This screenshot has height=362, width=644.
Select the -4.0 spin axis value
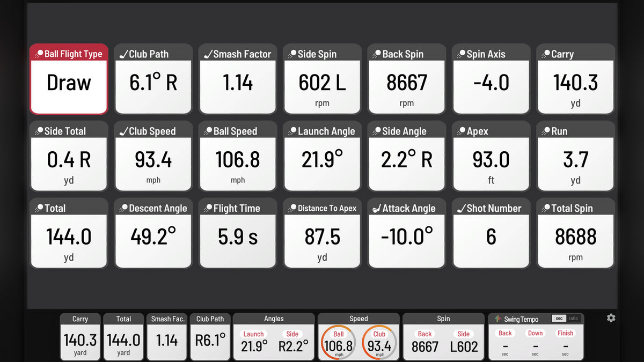click(491, 83)
